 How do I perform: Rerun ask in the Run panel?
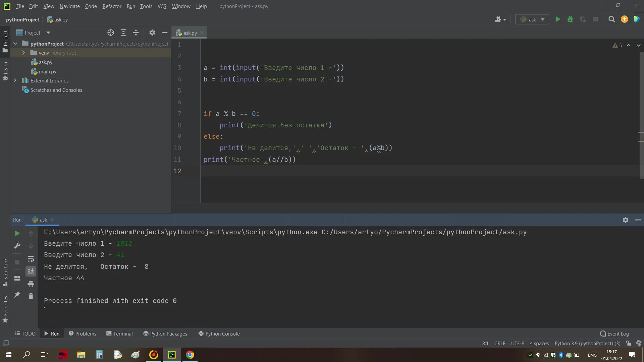17,233
